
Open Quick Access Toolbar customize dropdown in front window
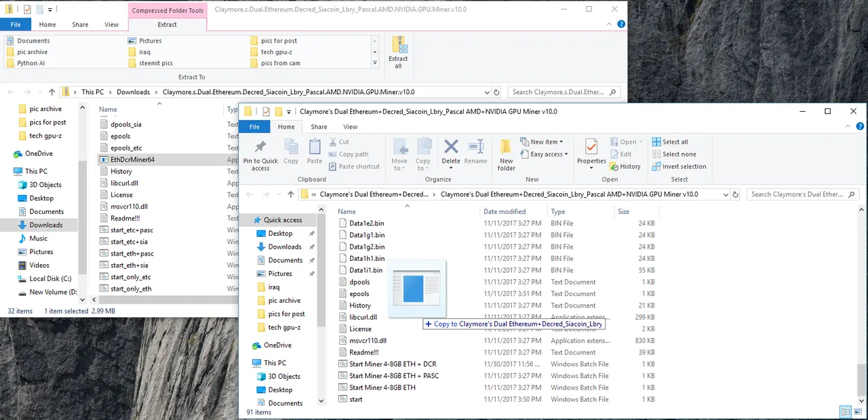point(289,112)
